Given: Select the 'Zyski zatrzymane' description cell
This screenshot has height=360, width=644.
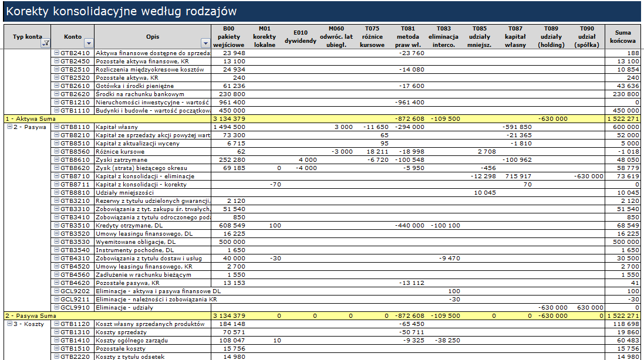Looking at the screenshot, I should coord(153,159).
